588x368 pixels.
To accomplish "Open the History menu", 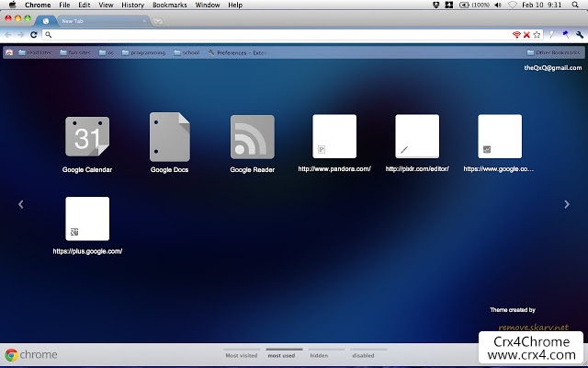I will [132, 5].
